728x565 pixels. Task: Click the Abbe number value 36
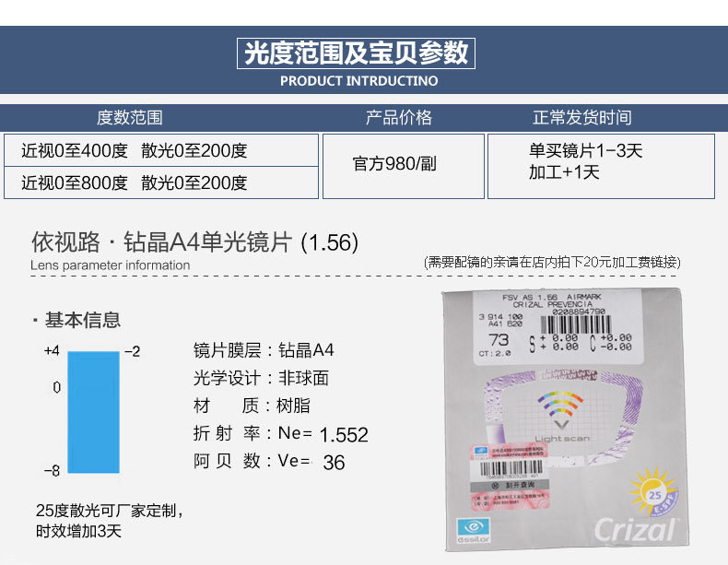(x=334, y=463)
